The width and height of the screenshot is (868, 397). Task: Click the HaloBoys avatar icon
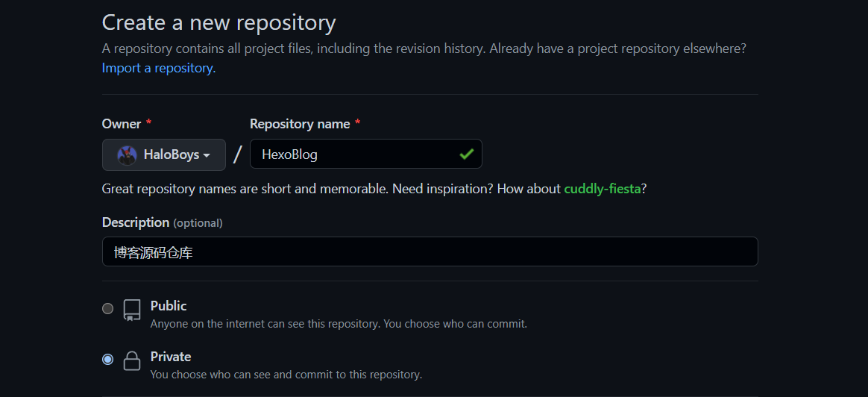(128, 155)
